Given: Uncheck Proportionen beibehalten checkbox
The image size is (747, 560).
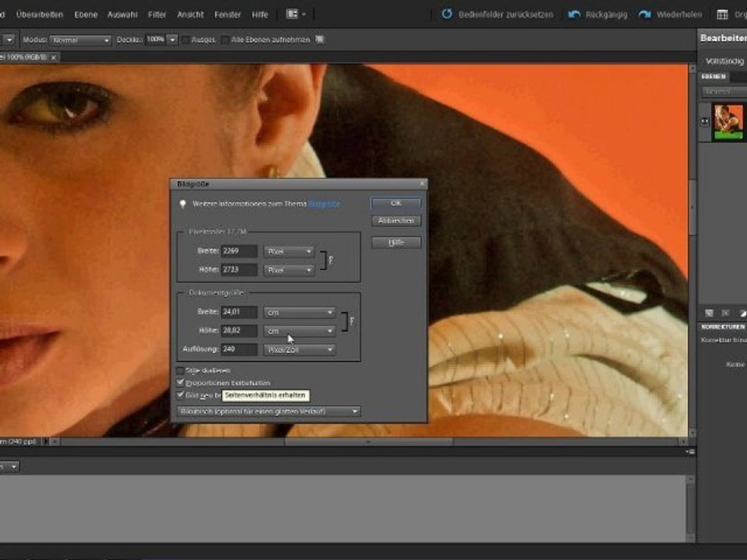Looking at the screenshot, I should (x=180, y=383).
